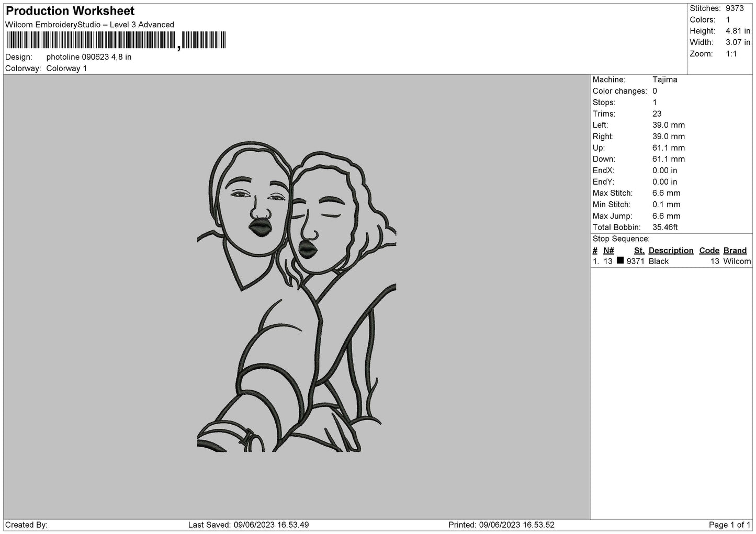
Task: Select the Black description in stop row
Action: pyautogui.click(x=658, y=262)
